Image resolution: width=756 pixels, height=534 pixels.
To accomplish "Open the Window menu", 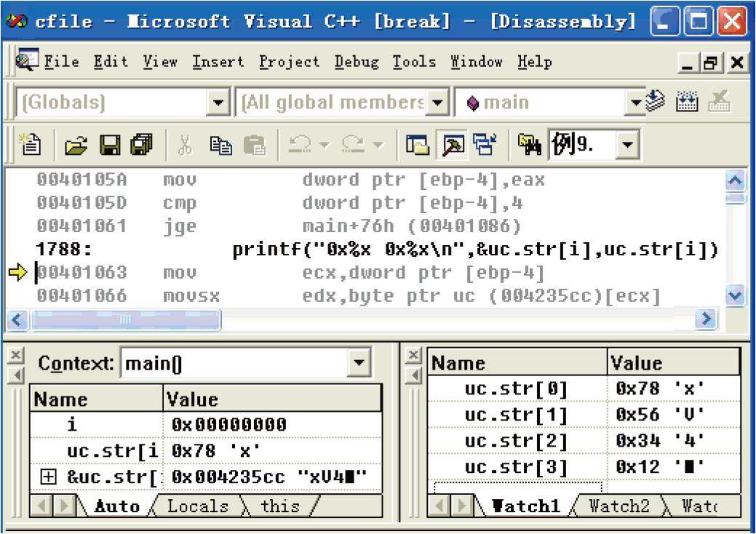I will click(477, 62).
